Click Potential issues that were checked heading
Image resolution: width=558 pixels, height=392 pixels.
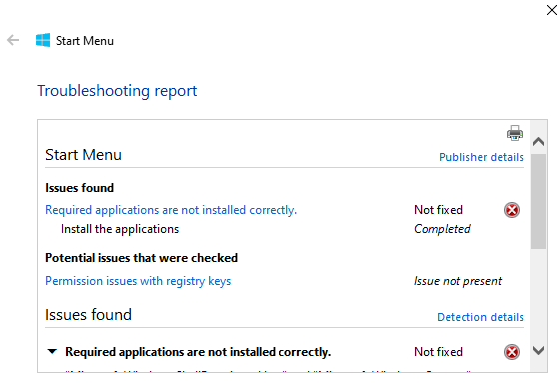click(141, 258)
